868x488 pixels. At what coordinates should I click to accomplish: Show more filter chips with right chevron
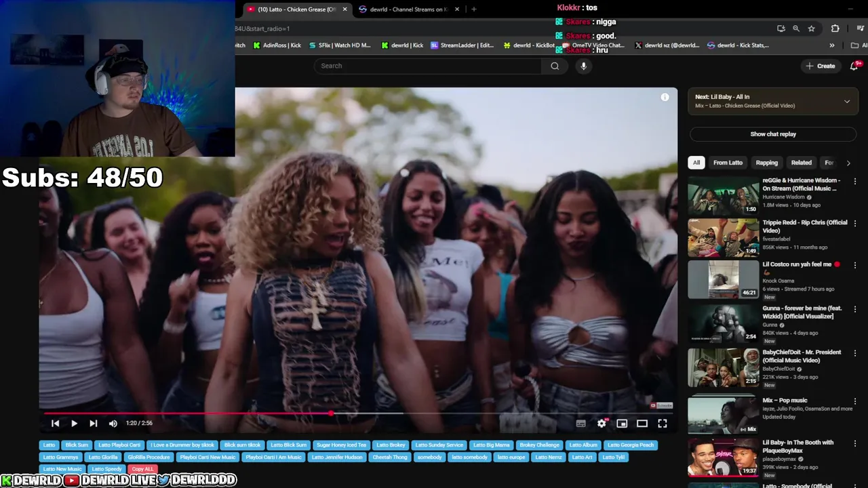pos(848,163)
